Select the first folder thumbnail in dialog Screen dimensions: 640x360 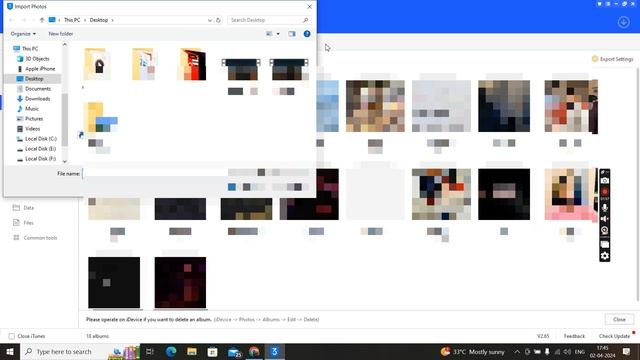click(x=96, y=64)
